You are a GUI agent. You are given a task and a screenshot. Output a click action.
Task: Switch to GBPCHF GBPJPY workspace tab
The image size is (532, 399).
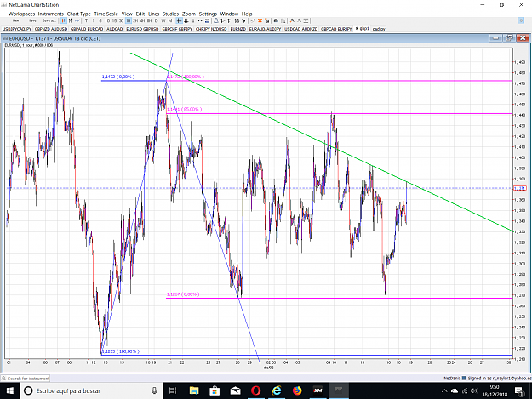pyautogui.click(x=177, y=29)
